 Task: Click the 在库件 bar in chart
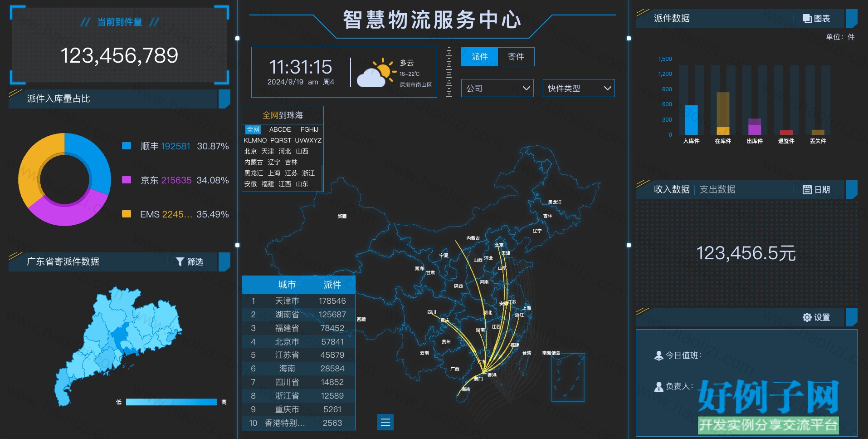click(x=723, y=113)
